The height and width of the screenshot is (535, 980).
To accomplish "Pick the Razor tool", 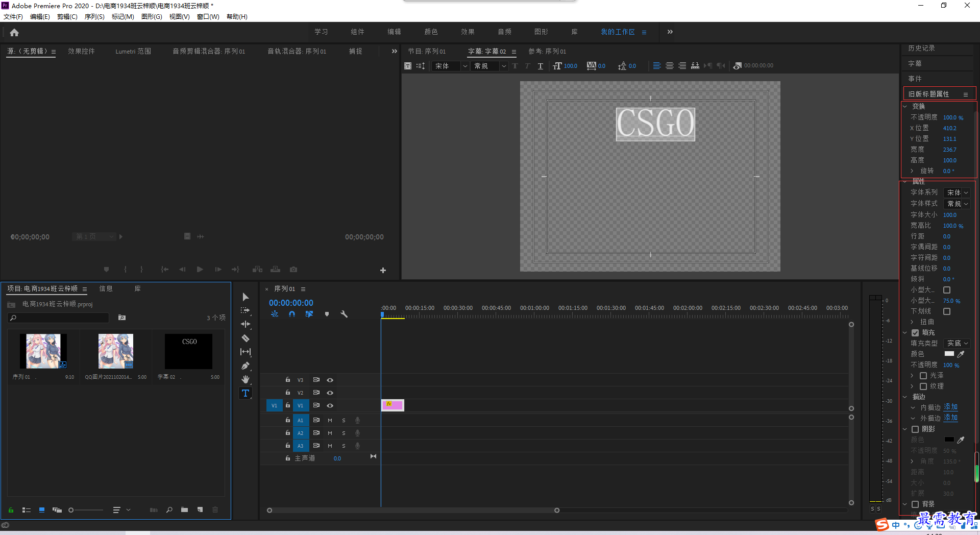I will click(x=246, y=338).
